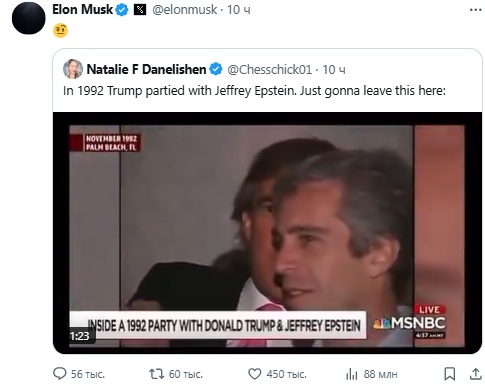View post analytics bar chart icon
Screen dimensions: 485x391
(x=352, y=374)
